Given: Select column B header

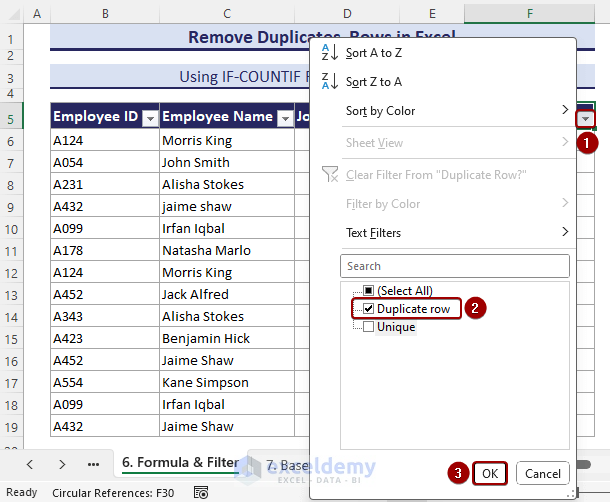Looking at the screenshot, I should (x=105, y=14).
